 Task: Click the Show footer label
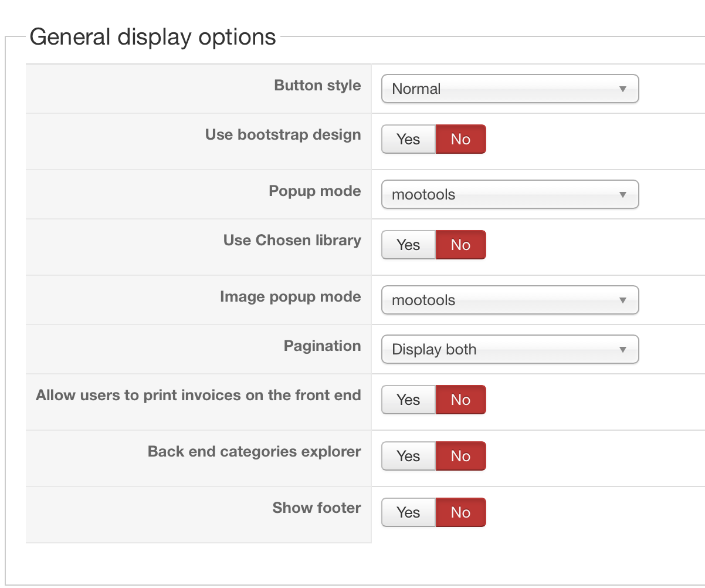[317, 508]
